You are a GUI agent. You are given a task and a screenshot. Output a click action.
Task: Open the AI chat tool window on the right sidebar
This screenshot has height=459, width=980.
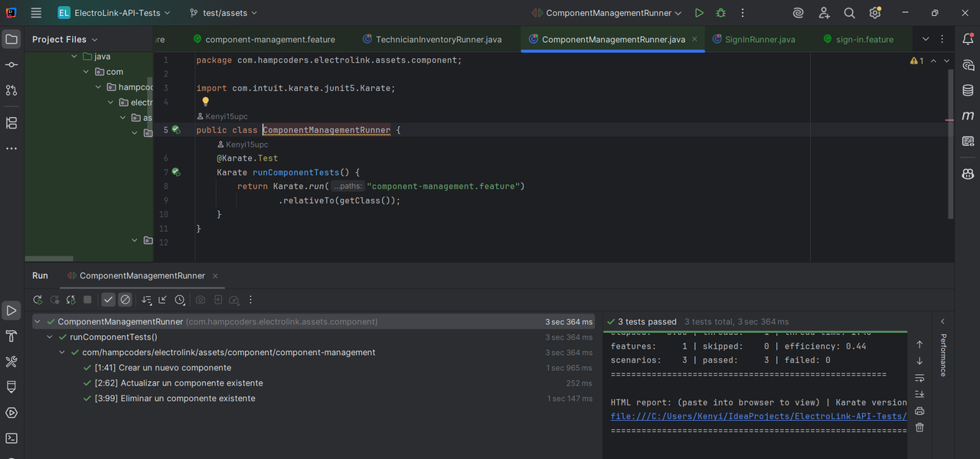pos(968,65)
